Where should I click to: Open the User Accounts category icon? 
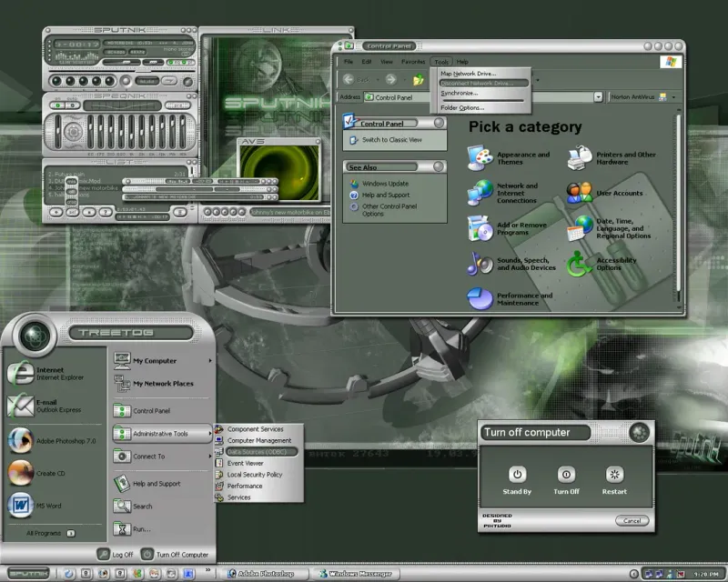[580, 193]
